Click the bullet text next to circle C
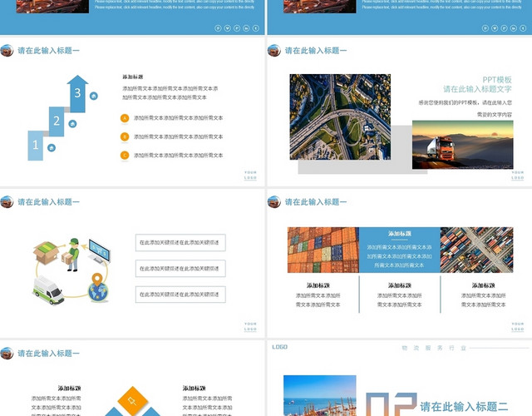 (179, 156)
